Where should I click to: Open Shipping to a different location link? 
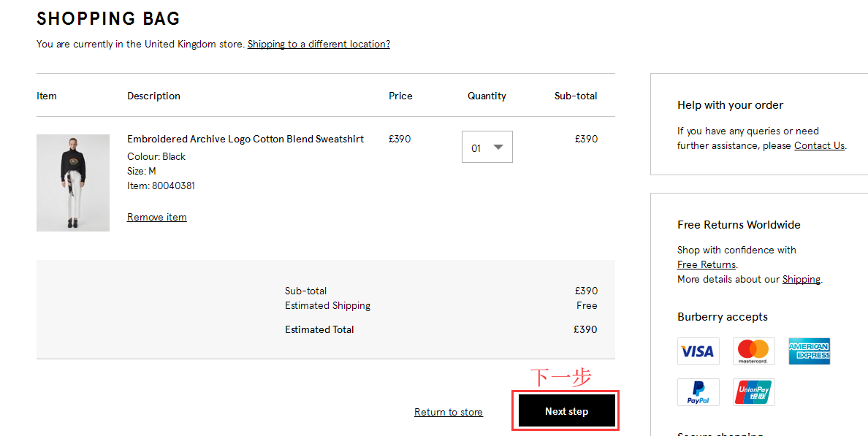pyautogui.click(x=319, y=44)
